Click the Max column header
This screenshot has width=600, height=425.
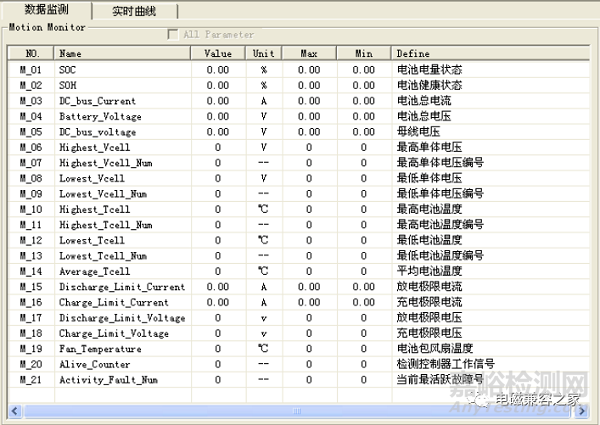tap(308, 53)
